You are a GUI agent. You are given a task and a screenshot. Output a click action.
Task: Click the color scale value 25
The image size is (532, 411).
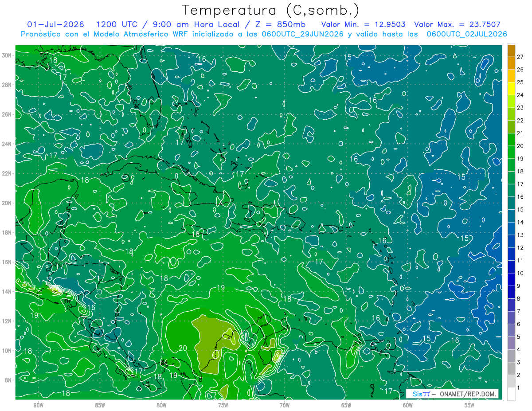coord(520,82)
